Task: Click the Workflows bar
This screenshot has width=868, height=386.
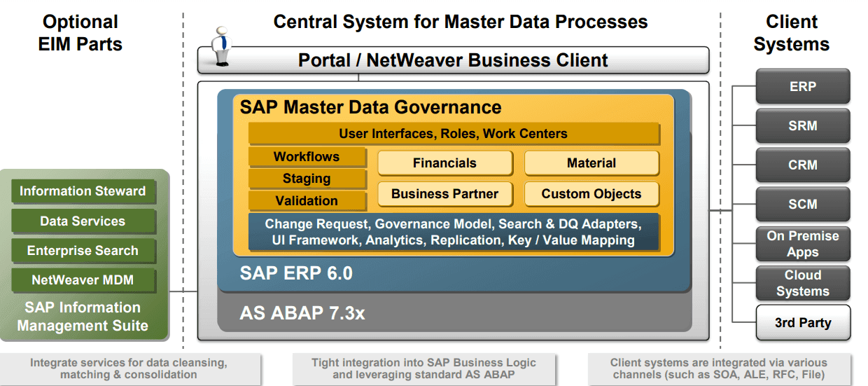Action: (x=307, y=157)
